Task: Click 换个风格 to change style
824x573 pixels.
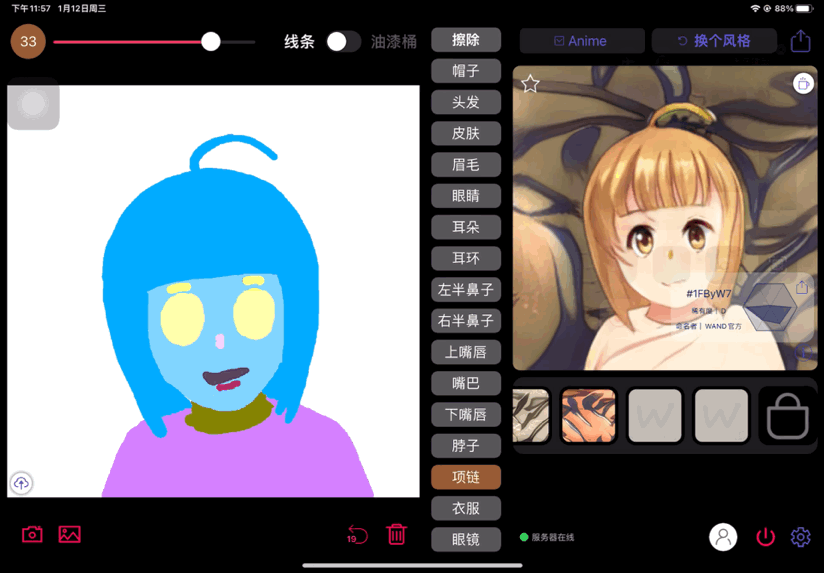Action: pyautogui.click(x=714, y=41)
